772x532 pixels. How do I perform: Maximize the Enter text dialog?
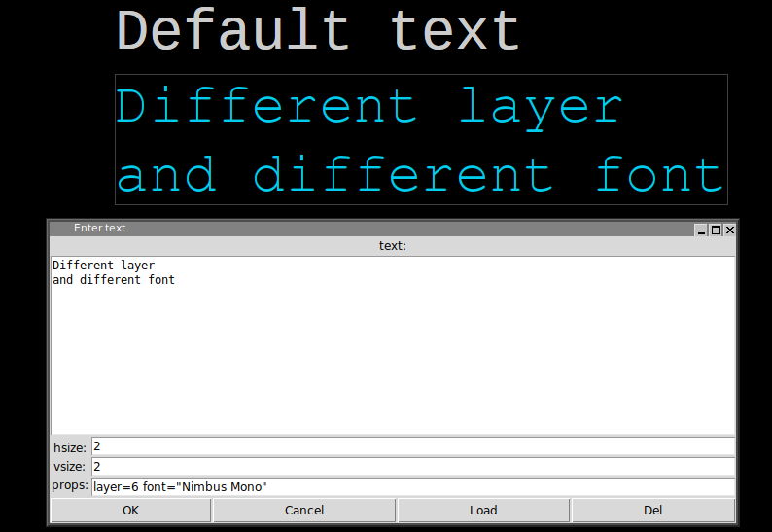click(716, 230)
